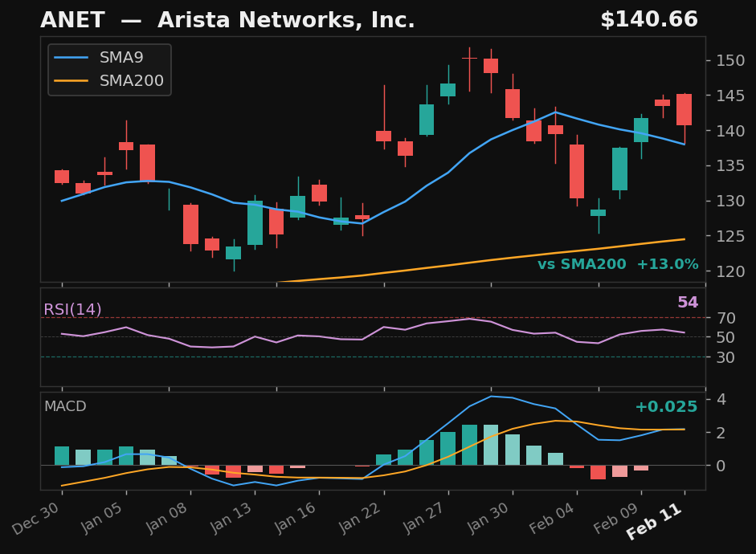Click the Arista Networks, Inc. company name
756x554 pixels.
(286, 20)
